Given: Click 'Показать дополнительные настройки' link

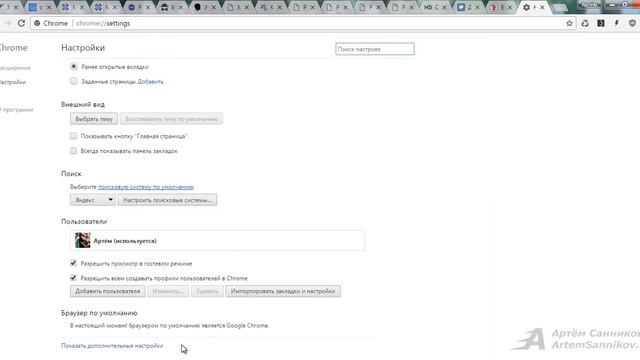Looking at the screenshot, I should 112,346.
